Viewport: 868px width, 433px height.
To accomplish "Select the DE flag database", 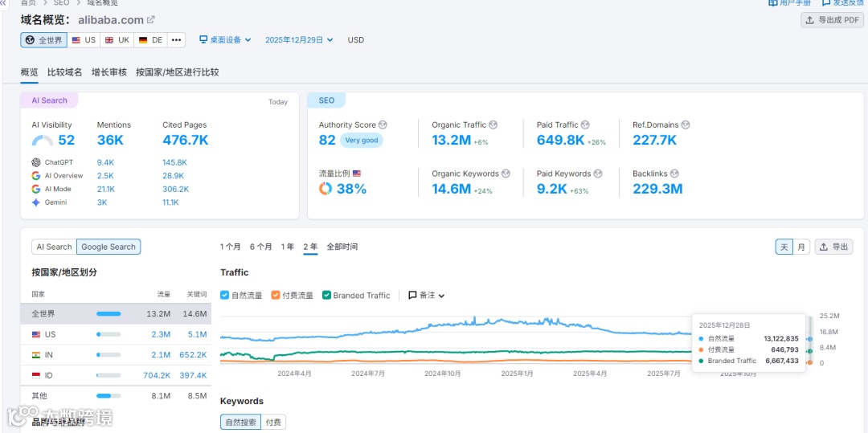I will click(150, 40).
